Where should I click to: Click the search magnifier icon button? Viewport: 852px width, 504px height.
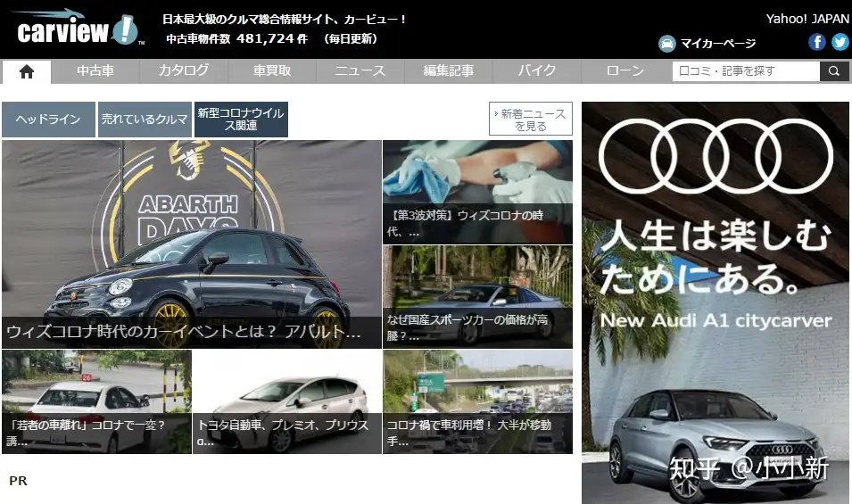[x=834, y=71]
